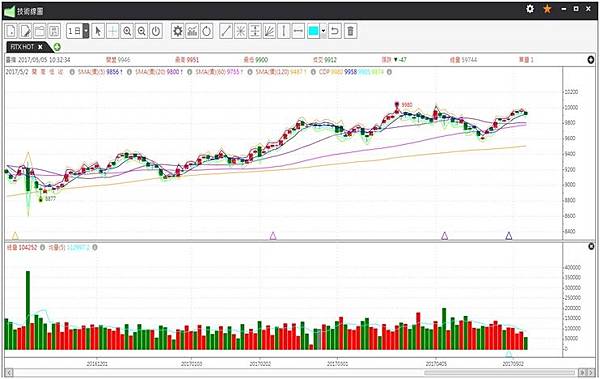Click the circular refresh icon
Screen dimensions: 600x379
point(207,31)
